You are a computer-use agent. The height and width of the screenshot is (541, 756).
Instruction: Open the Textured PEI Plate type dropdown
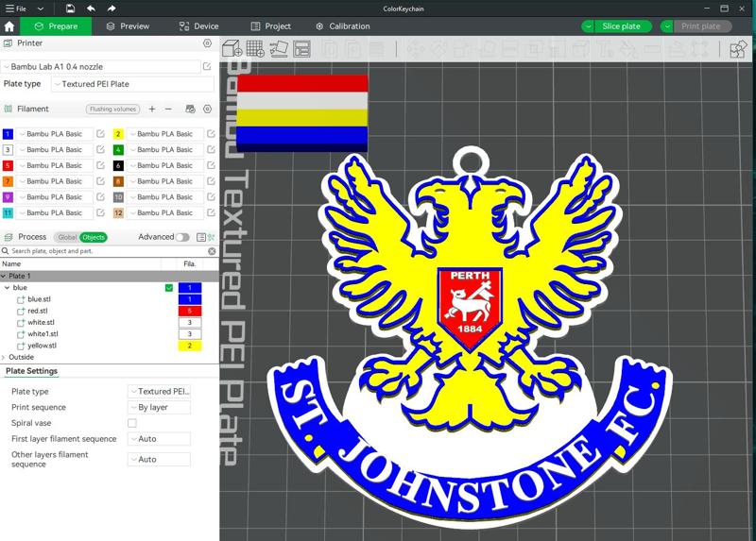click(x=133, y=84)
